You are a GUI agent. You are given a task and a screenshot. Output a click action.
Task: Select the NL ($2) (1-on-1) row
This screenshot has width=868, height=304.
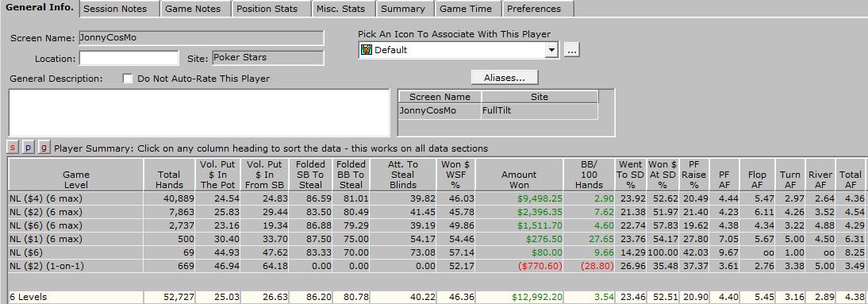[436, 267]
